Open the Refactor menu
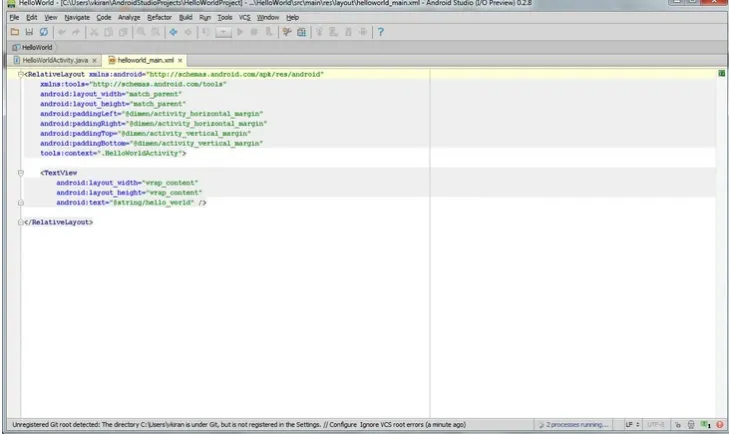Viewport: 729px width, 434px height. 159,17
